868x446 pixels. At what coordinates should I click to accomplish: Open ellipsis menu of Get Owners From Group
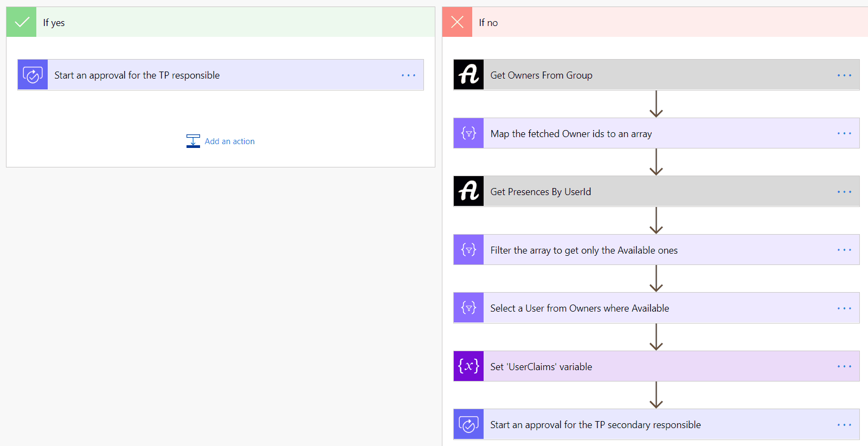(844, 75)
